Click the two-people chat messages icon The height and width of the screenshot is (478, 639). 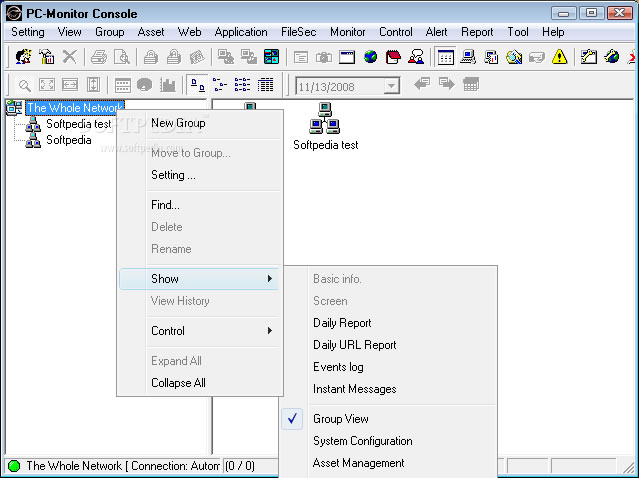pos(416,57)
